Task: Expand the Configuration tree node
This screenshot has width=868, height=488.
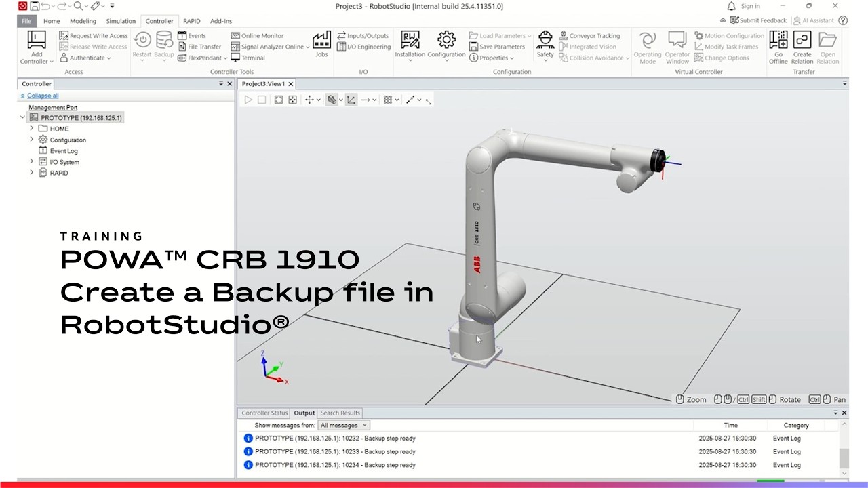Action: pyautogui.click(x=31, y=140)
